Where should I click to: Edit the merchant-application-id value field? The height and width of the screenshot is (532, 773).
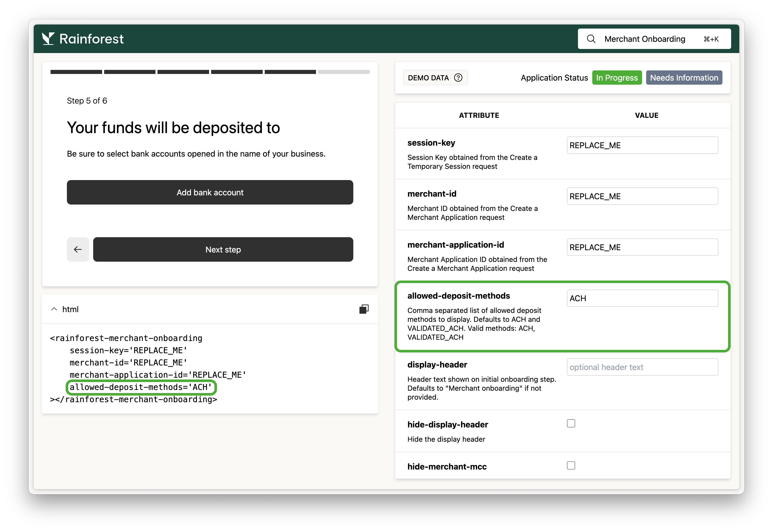pyautogui.click(x=642, y=247)
